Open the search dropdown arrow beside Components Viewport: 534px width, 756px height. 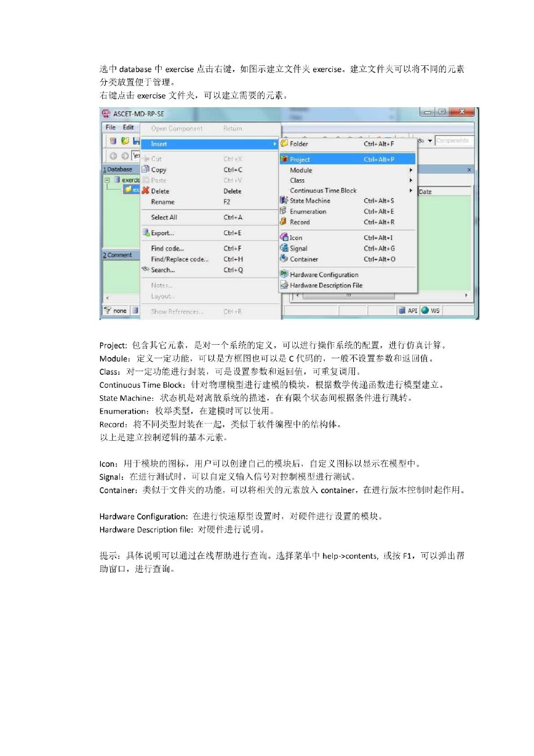pyautogui.click(x=430, y=141)
